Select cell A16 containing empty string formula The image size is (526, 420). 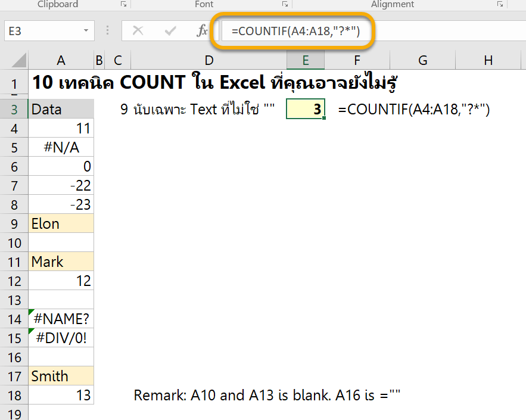(x=60, y=356)
